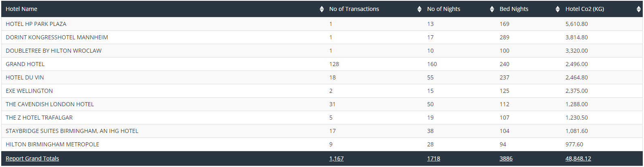The width and height of the screenshot is (644, 167).
Task: Click Hotel Co2 (KG) sort arrows
Action: 639,9
